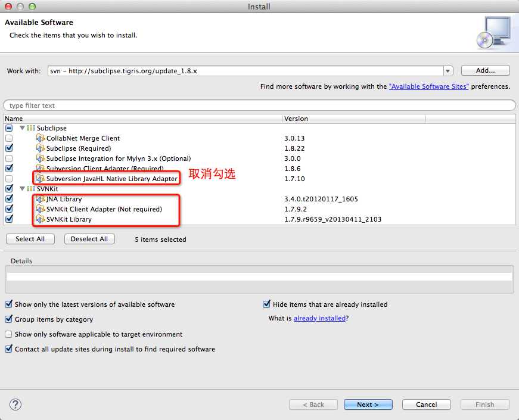Open the Available Software Sites link
This screenshot has height=420, width=519.
point(428,86)
